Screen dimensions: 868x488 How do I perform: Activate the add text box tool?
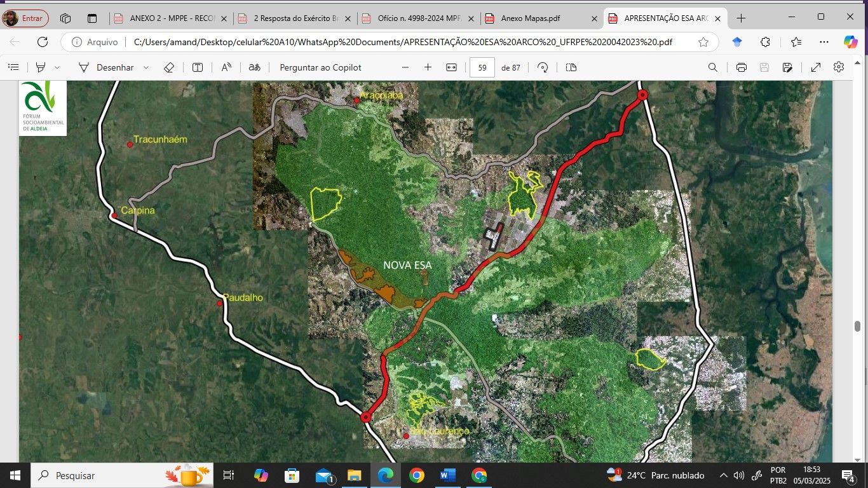198,67
